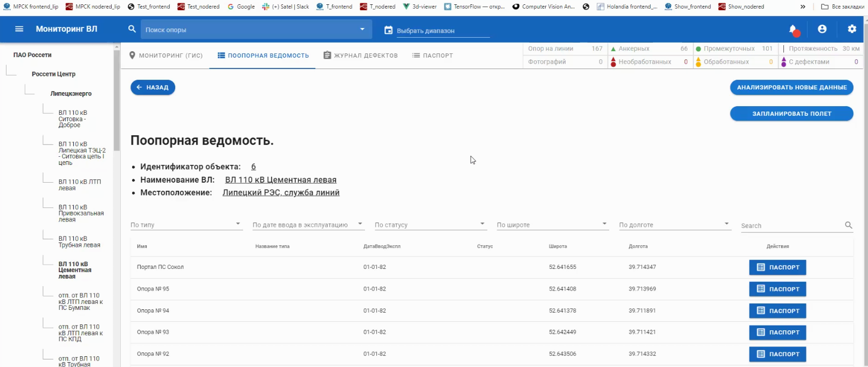The height and width of the screenshot is (367, 868).
Task: Open the Computer Vision bookmark
Action: point(543,6)
